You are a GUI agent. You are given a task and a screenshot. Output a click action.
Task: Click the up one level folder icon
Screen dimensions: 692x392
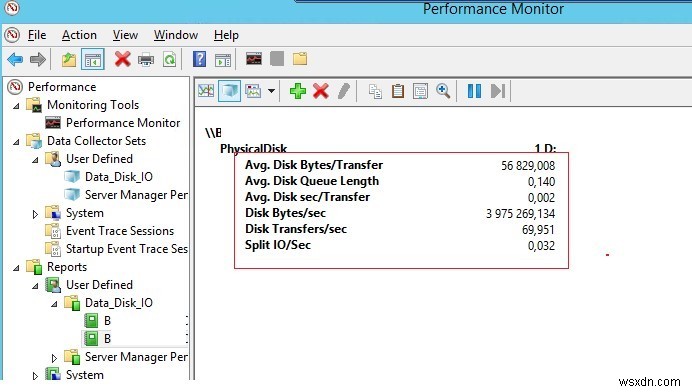pos(69,59)
